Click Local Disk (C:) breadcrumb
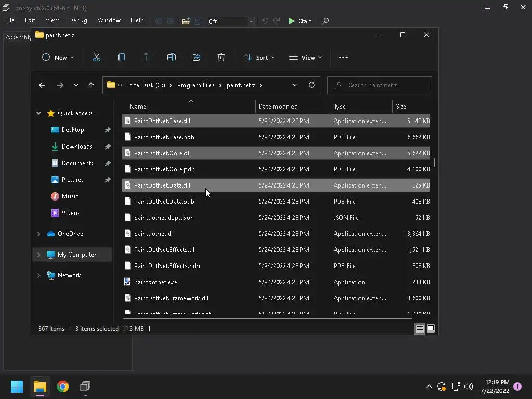This screenshot has height=399, width=532. pyautogui.click(x=145, y=85)
